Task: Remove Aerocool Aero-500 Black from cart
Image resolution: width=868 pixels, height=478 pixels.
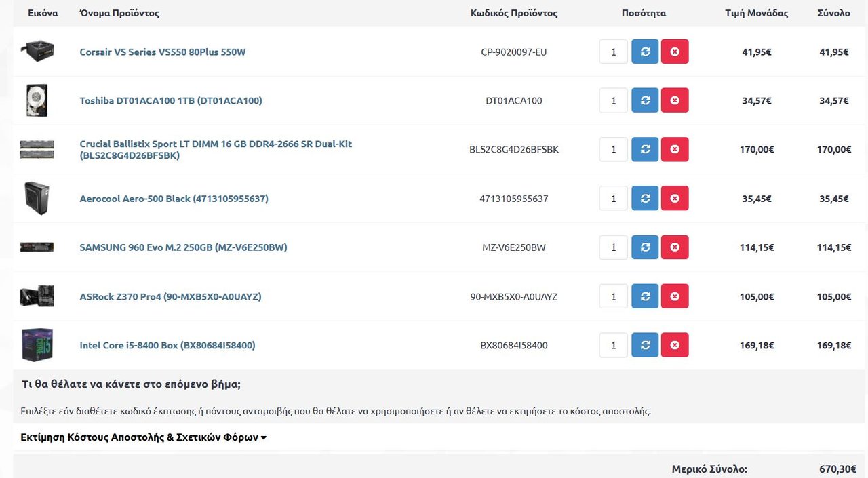Action: click(x=675, y=199)
